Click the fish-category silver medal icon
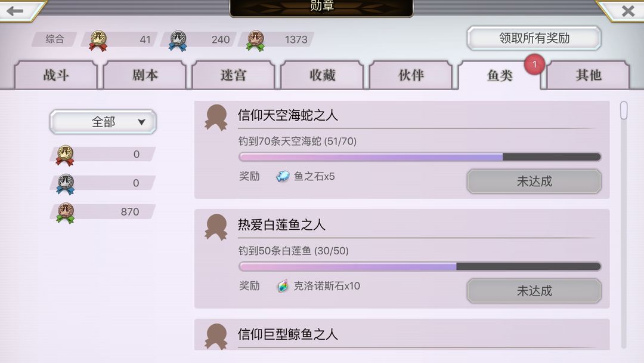 click(x=65, y=184)
